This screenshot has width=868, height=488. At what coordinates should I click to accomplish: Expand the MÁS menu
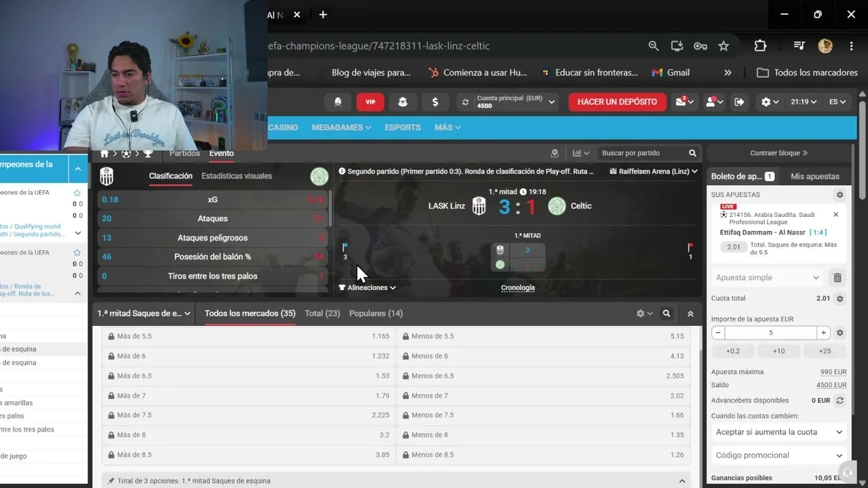point(448,127)
